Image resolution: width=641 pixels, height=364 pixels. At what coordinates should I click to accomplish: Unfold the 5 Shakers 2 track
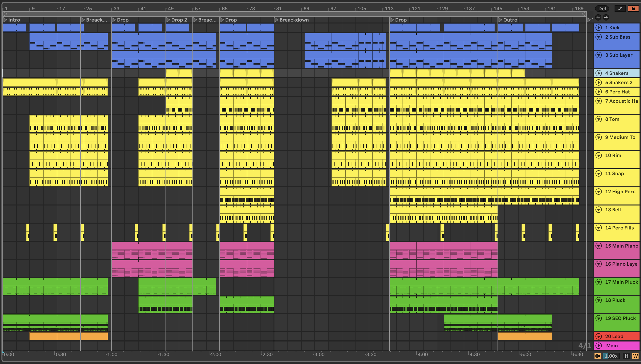click(599, 82)
